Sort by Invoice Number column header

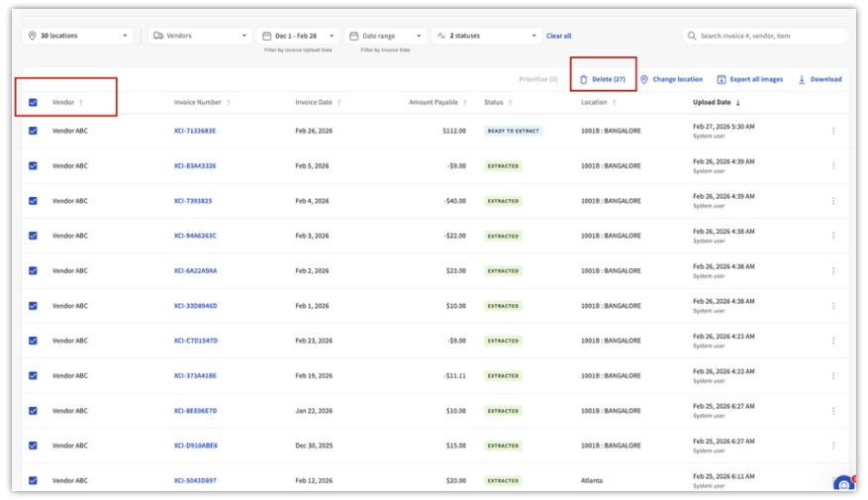tap(198, 102)
